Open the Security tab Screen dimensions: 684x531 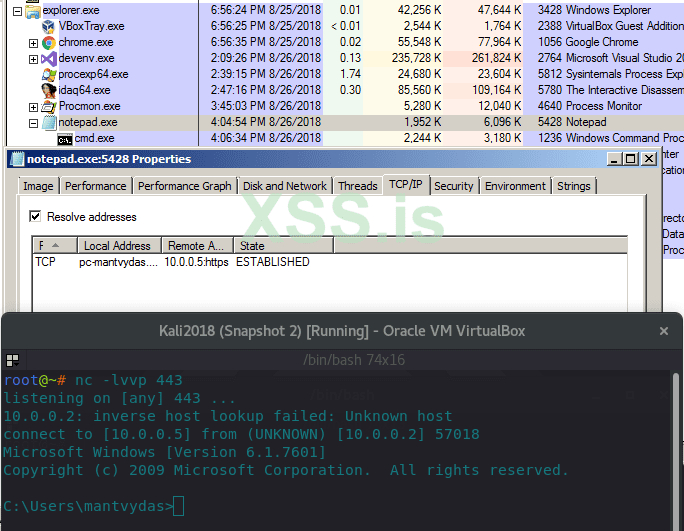pos(454,186)
